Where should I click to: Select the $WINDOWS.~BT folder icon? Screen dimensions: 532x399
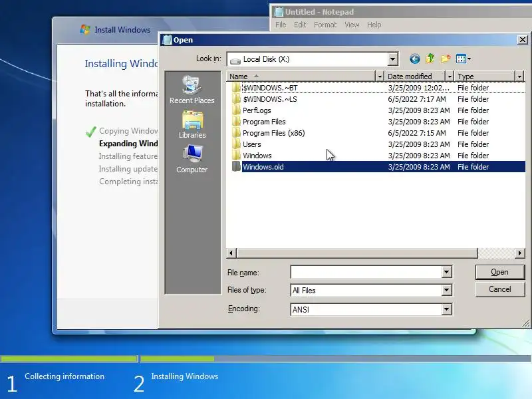[236, 88]
